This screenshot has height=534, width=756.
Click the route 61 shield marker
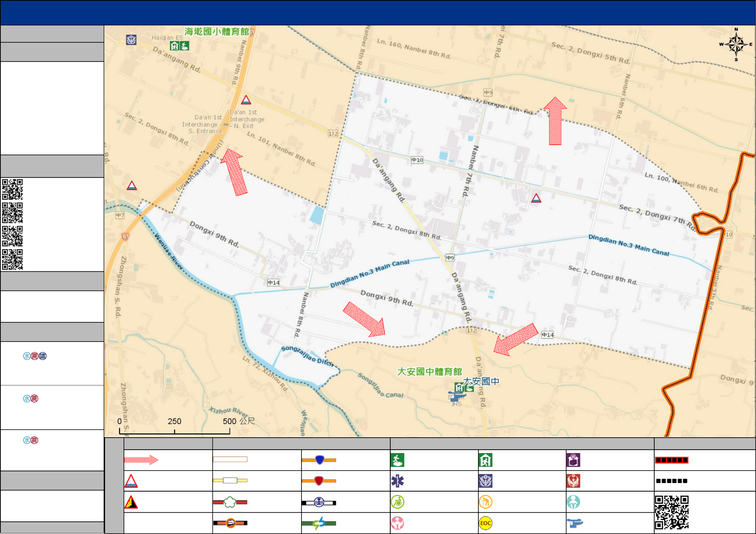coord(126,237)
